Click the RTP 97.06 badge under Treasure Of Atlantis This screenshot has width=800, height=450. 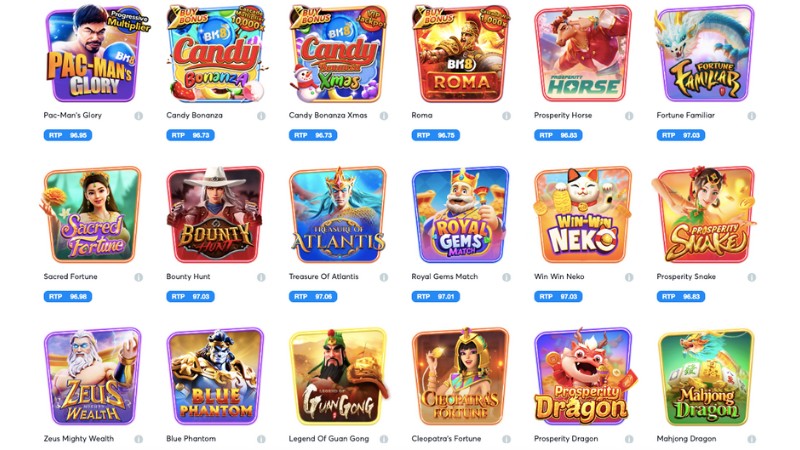[313, 296]
